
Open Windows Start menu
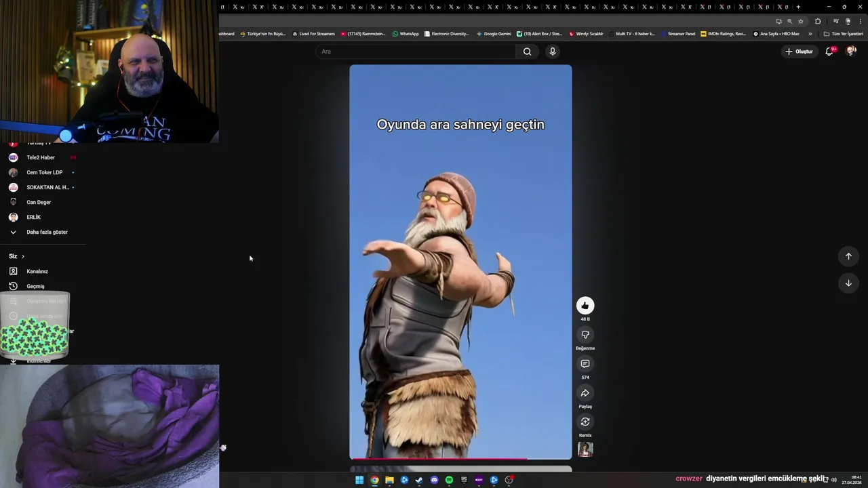click(359, 480)
